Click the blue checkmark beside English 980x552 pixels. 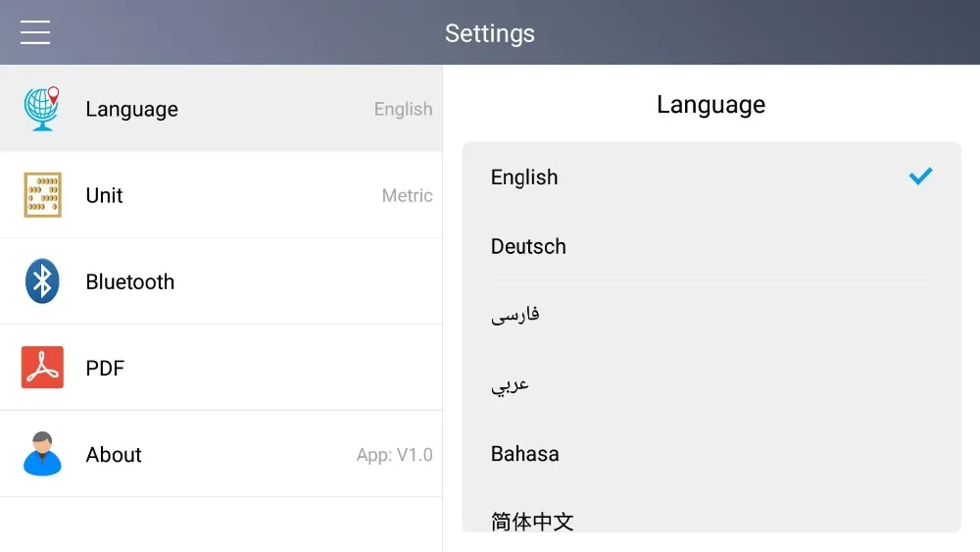click(920, 176)
